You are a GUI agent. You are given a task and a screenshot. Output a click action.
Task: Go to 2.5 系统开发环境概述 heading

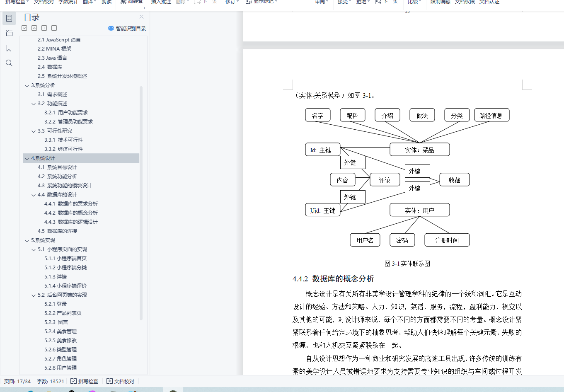(62, 76)
